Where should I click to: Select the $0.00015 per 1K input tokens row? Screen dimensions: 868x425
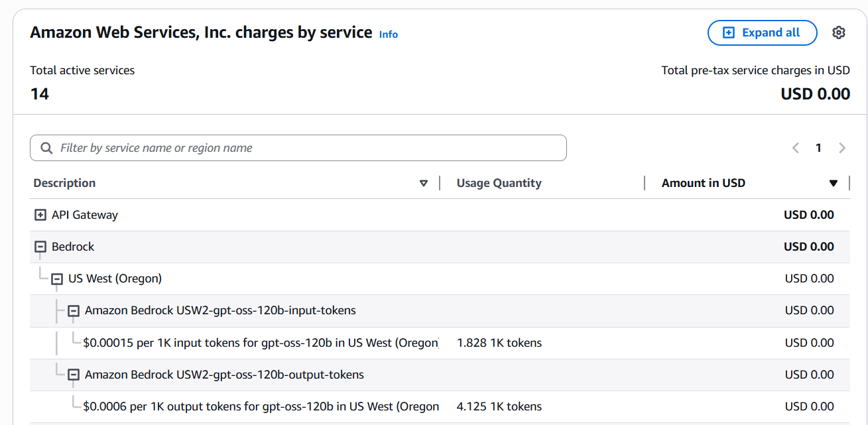261,343
